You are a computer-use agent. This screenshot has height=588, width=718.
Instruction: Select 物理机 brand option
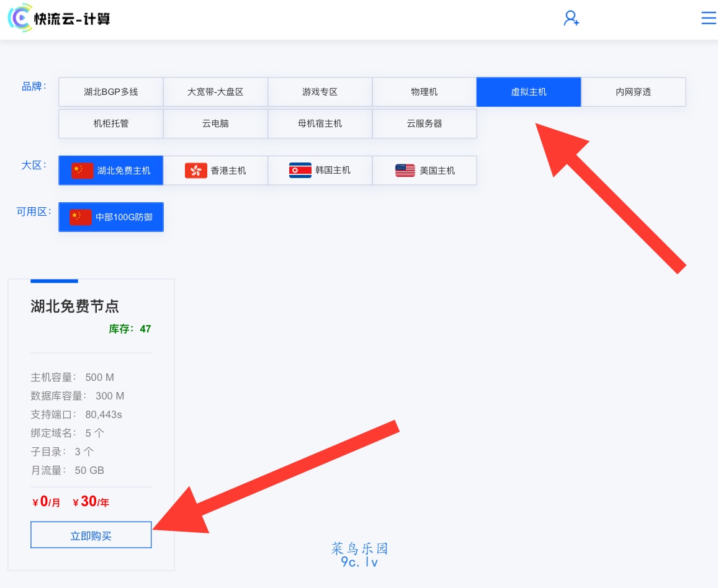tap(424, 92)
